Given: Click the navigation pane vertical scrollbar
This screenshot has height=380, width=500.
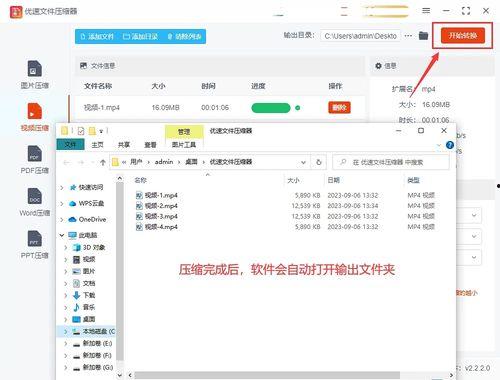Looking at the screenshot, I should [x=120, y=272].
